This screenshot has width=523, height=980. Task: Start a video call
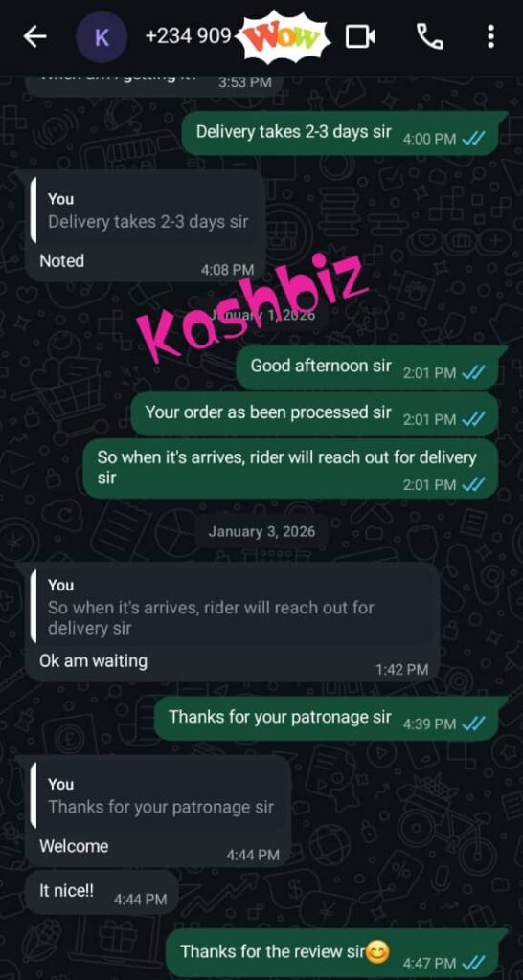point(360,37)
